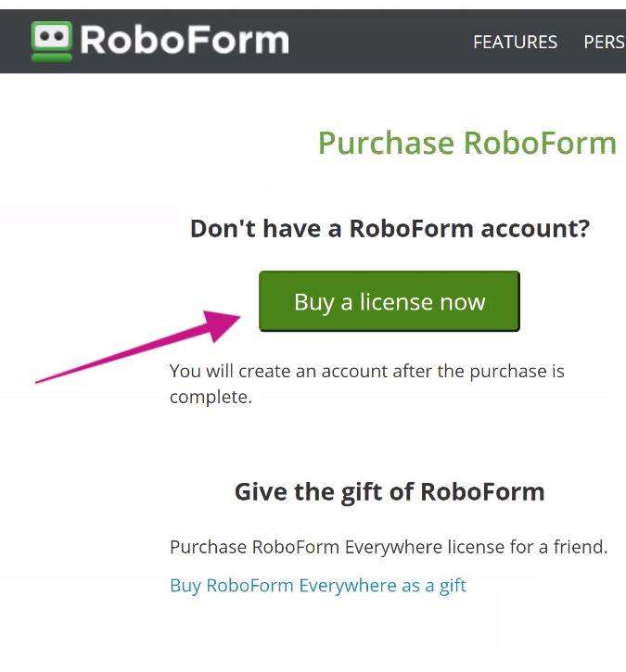Click the Buy a license now button
This screenshot has width=626, height=672.
390,301
